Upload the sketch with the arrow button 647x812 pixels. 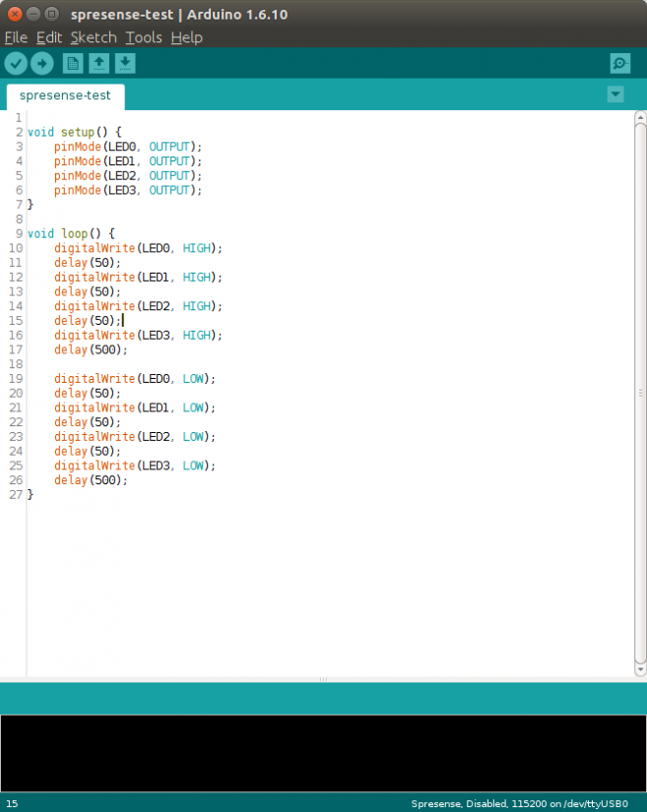pyautogui.click(x=41, y=64)
